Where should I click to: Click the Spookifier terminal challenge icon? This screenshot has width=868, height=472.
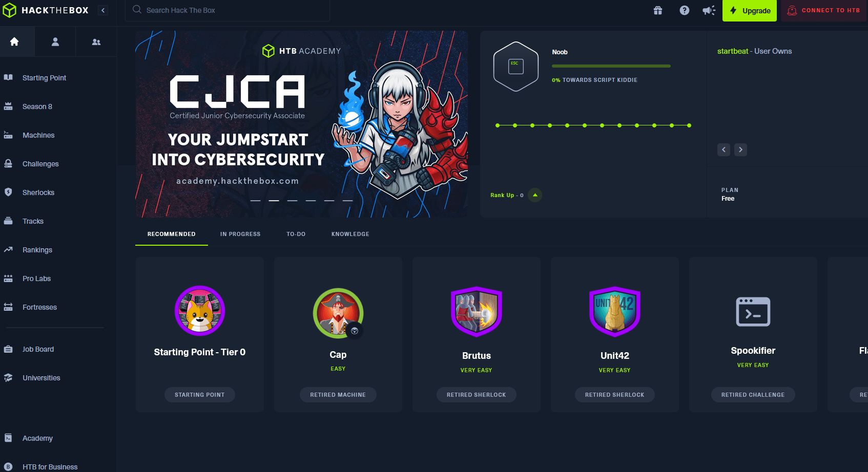click(753, 312)
